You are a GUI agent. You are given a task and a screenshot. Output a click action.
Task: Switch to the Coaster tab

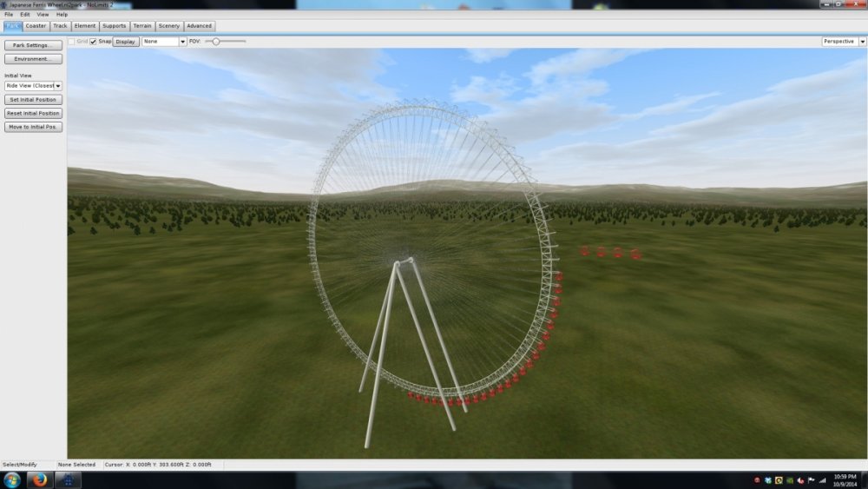(x=36, y=26)
